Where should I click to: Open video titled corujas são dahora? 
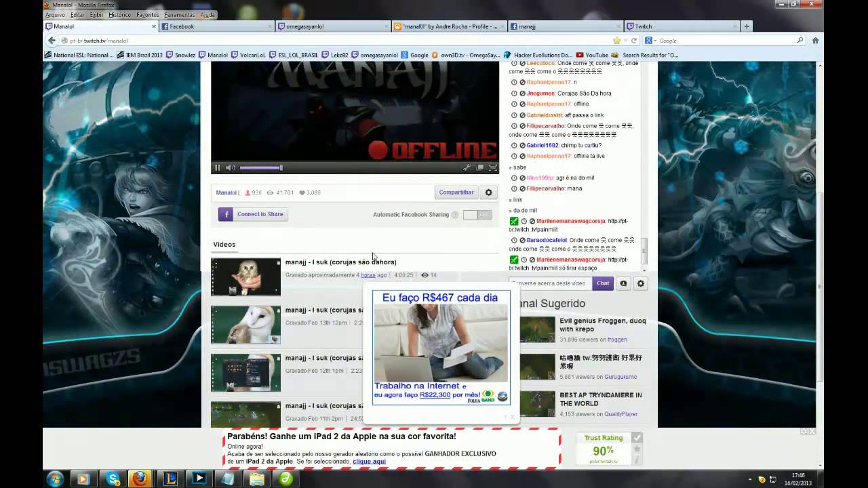point(340,262)
